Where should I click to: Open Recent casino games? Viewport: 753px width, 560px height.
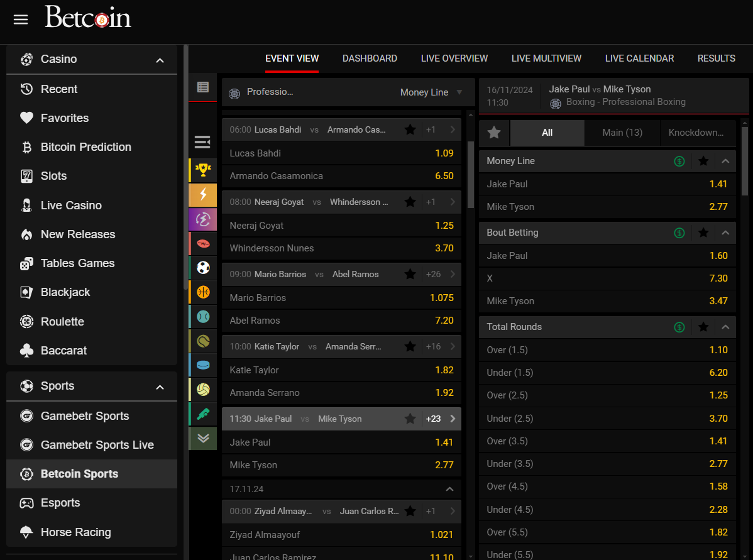tap(92, 89)
